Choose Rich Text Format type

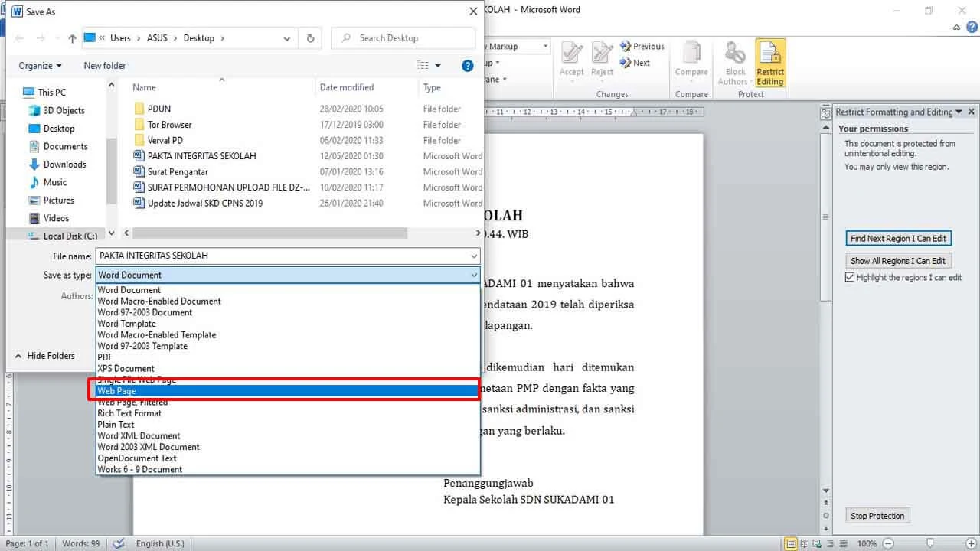point(129,414)
